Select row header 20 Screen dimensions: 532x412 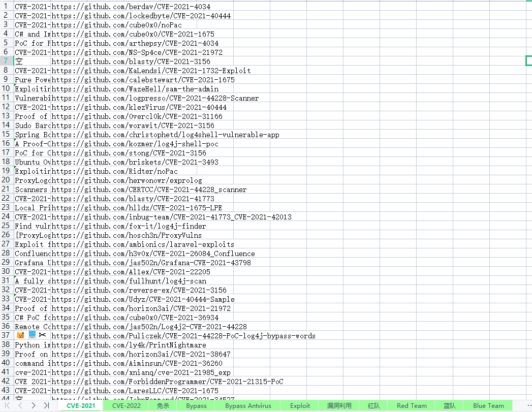click(x=6, y=180)
